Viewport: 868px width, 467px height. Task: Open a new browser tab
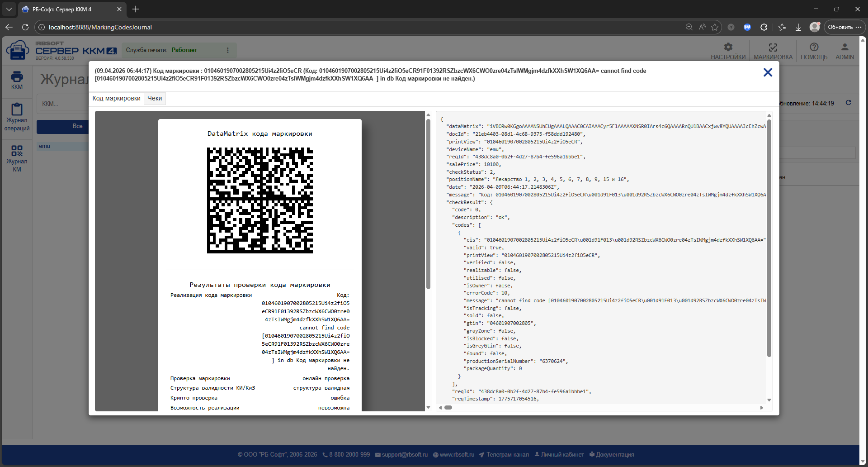[x=136, y=9]
